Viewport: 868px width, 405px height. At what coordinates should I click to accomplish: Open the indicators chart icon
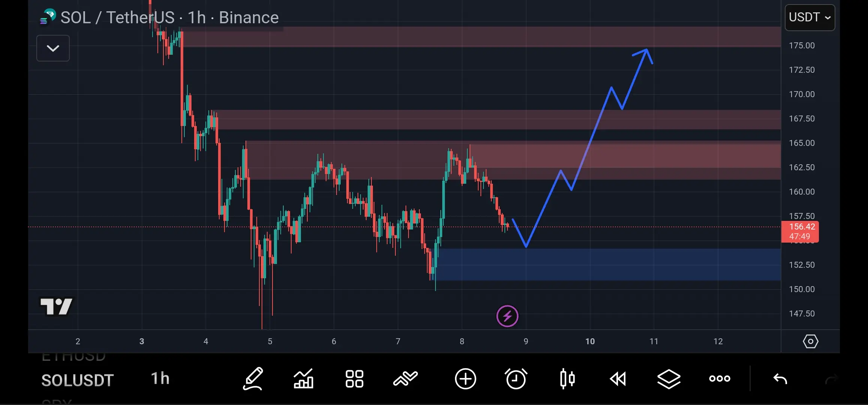tap(304, 379)
